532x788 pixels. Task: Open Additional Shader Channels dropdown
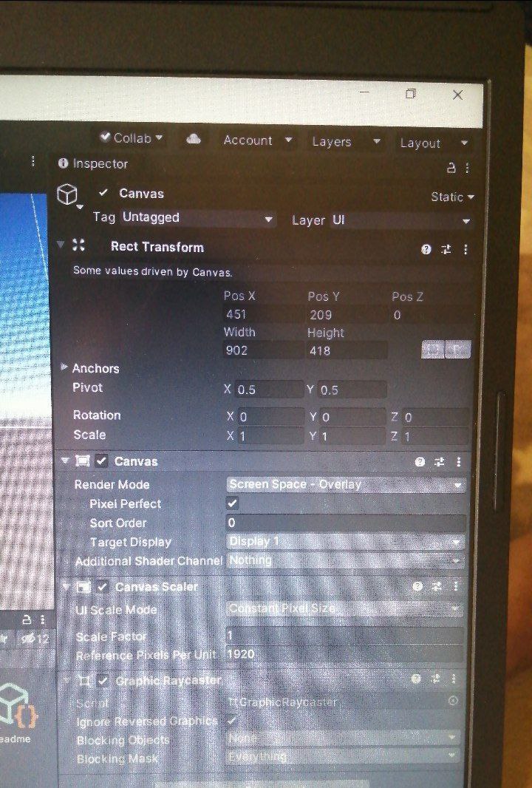pos(346,560)
